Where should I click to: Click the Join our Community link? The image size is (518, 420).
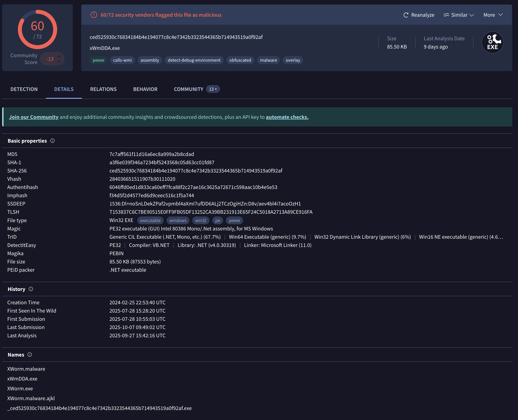34,117
